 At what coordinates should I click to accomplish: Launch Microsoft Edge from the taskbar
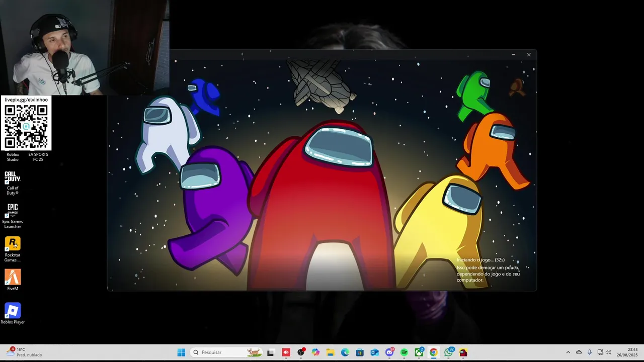345,352
